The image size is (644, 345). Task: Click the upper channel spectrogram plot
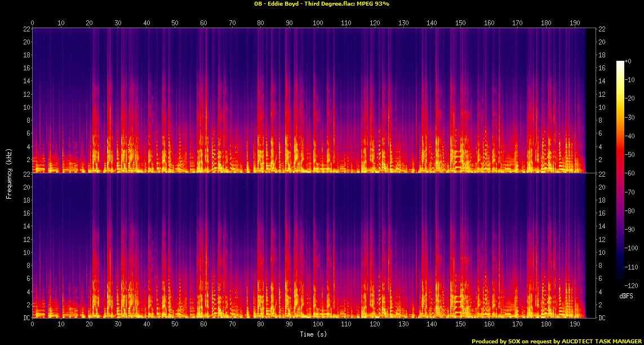point(309,100)
